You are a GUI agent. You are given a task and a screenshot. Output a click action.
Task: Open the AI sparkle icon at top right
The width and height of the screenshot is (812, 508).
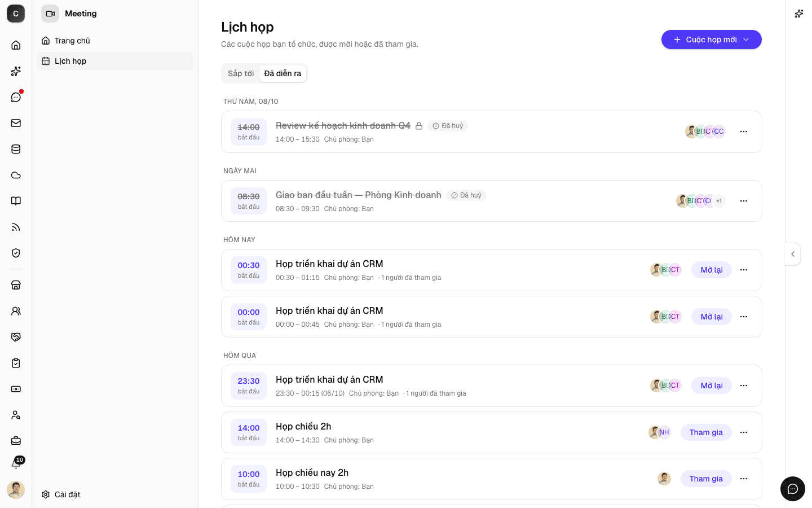(x=798, y=14)
